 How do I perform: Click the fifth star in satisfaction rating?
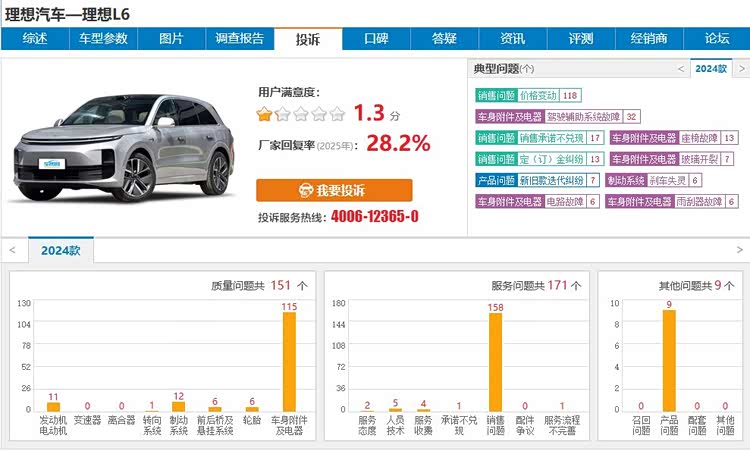click(337, 114)
